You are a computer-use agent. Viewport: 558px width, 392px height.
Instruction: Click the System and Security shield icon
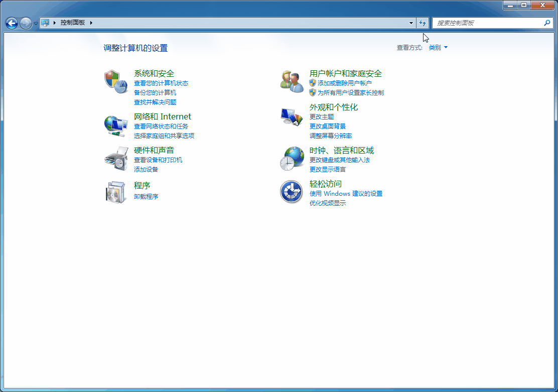(x=115, y=82)
